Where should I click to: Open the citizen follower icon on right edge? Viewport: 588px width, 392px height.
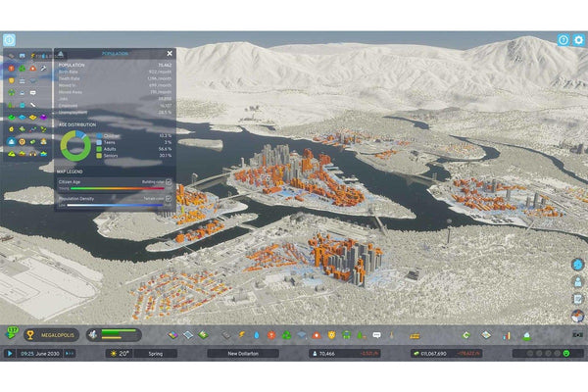click(x=577, y=281)
